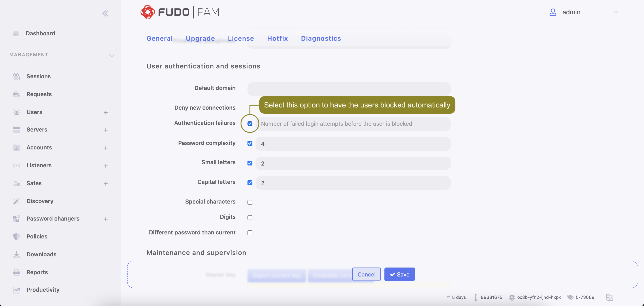Open the Productivity section
The width and height of the screenshot is (644, 306).
point(43,290)
